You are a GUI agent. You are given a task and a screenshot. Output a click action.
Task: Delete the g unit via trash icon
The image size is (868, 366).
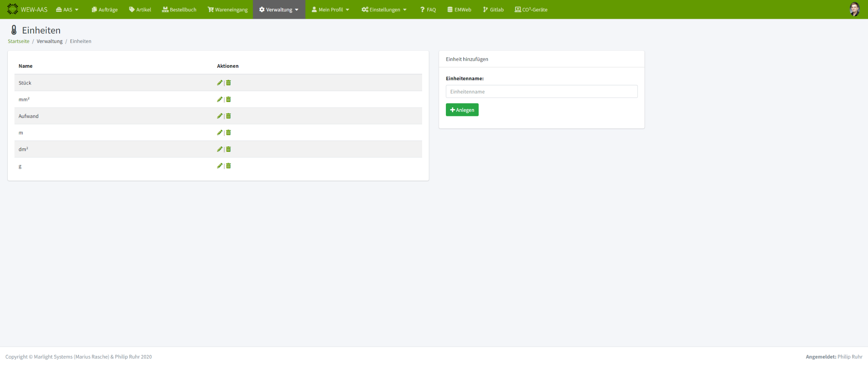pos(229,166)
